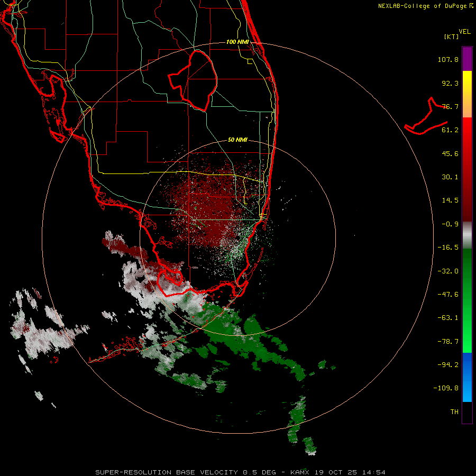476x476 pixels.
Task: Click the KAMX station identifier in caption
Action: [300, 472]
